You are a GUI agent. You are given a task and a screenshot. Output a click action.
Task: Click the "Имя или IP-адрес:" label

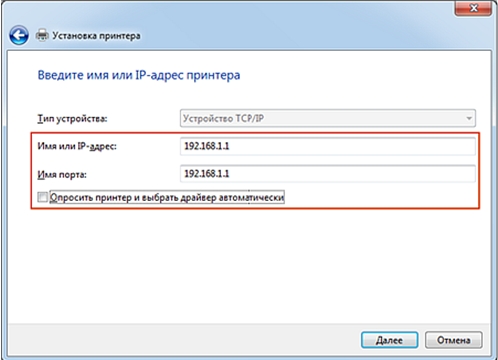pyautogui.click(x=77, y=146)
